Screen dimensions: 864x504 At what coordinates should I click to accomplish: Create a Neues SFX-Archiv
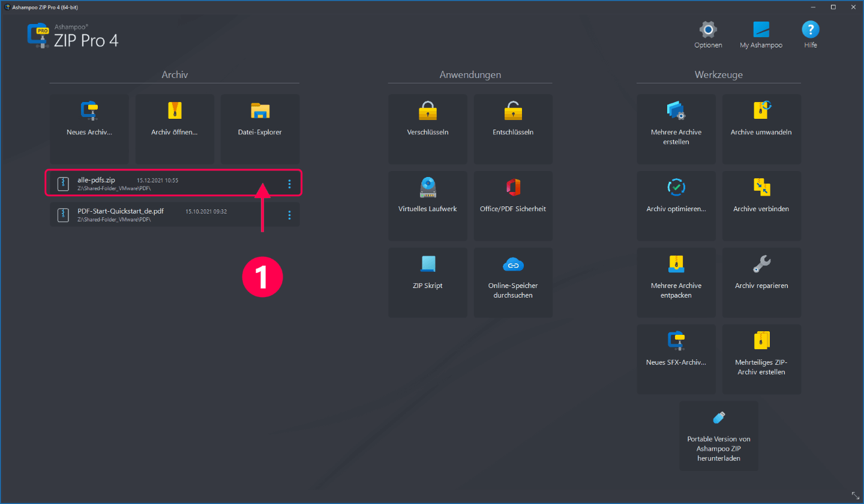676,359
